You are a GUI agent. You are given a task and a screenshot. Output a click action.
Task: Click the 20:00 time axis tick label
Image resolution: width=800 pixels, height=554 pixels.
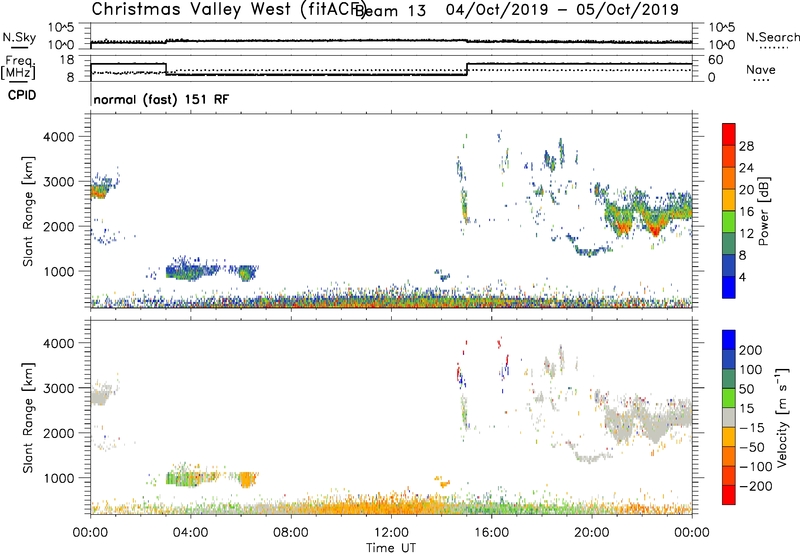[591, 533]
